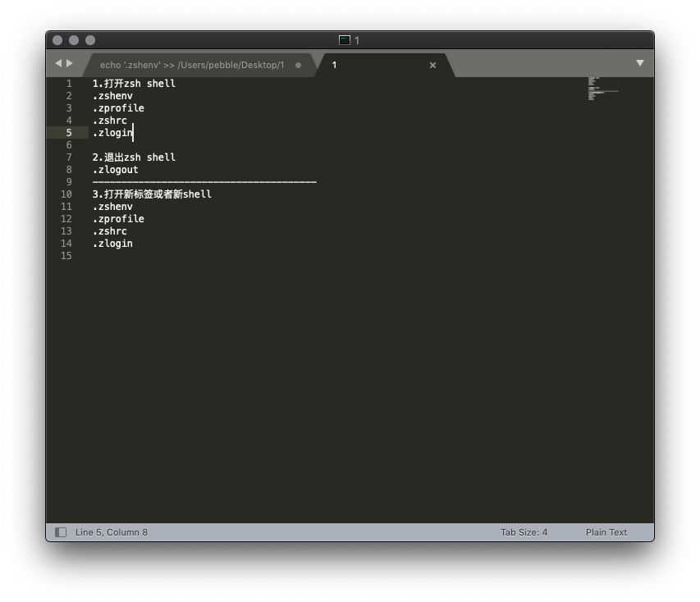The image size is (700, 602).
Task: Click the dashed text on line 9
Action: (204, 182)
